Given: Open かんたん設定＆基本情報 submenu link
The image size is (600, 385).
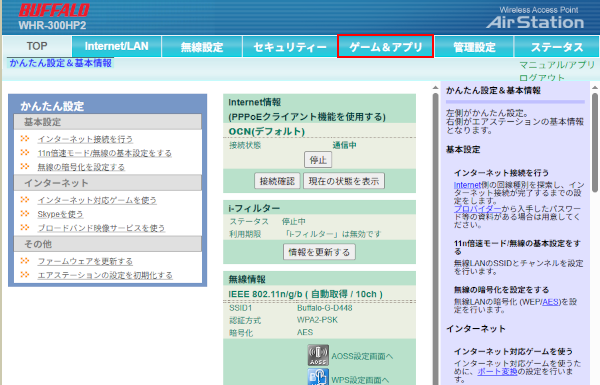Looking at the screenshot, I should pos(60,63).
